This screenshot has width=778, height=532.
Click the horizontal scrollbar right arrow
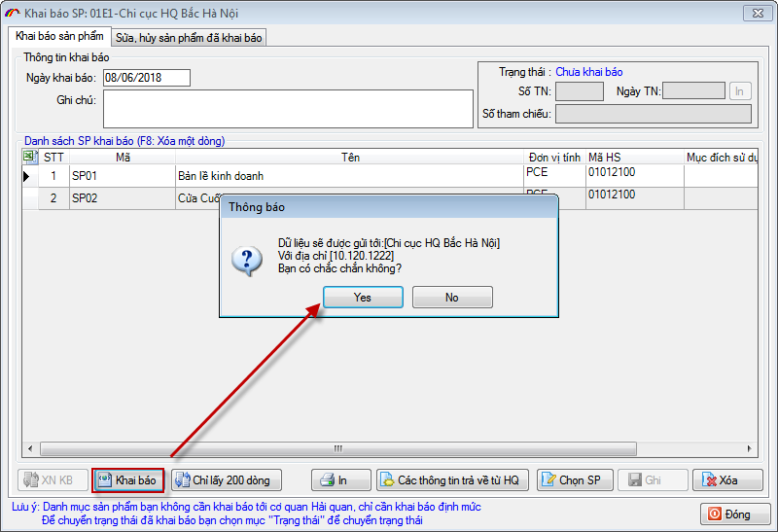pyautogui.click(x=750, y=449)
